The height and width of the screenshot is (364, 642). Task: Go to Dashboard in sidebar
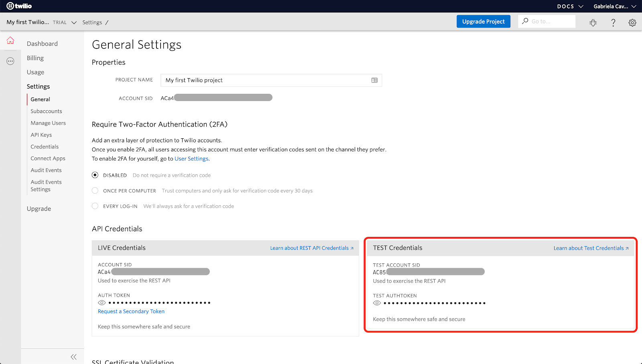tap(42, 44)
